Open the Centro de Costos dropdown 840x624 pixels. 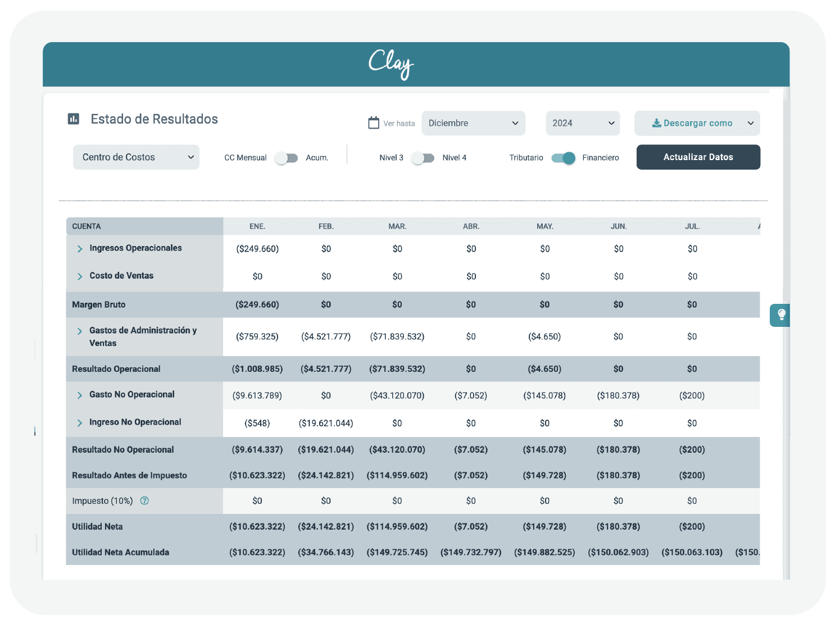point(136,157)
